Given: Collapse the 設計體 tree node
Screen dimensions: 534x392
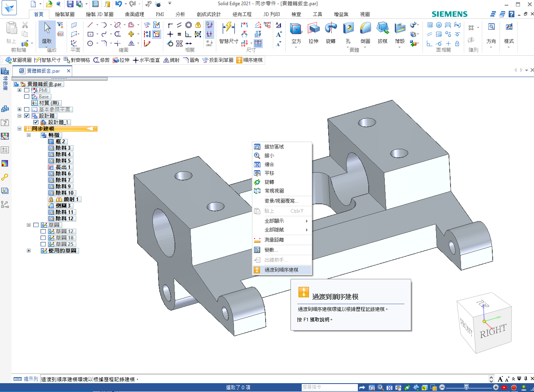Looking at the screenshot, I should tap(19, 116).
